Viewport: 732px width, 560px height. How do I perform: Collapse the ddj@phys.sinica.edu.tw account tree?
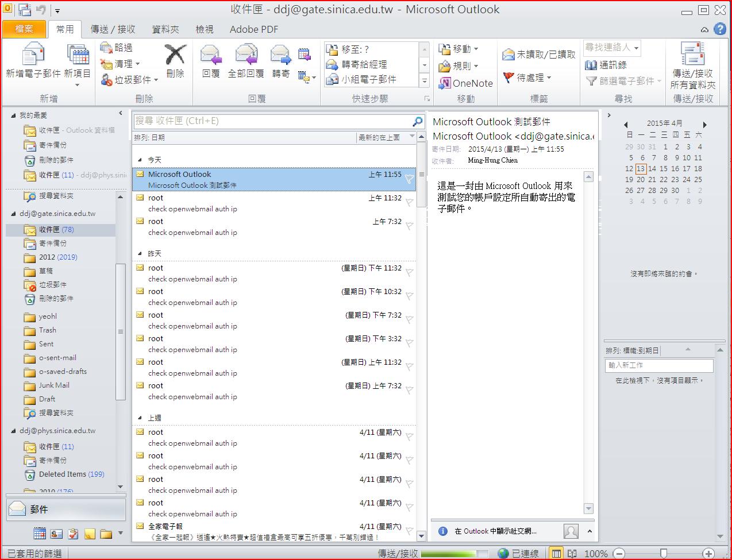13,431
